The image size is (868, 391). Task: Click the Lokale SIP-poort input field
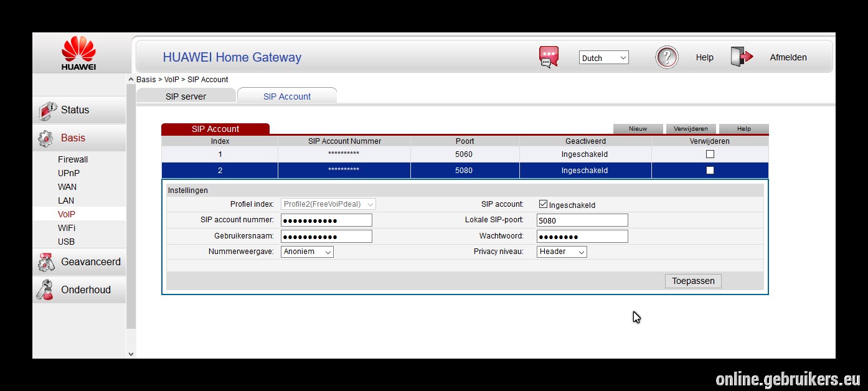tap(582, 220)
